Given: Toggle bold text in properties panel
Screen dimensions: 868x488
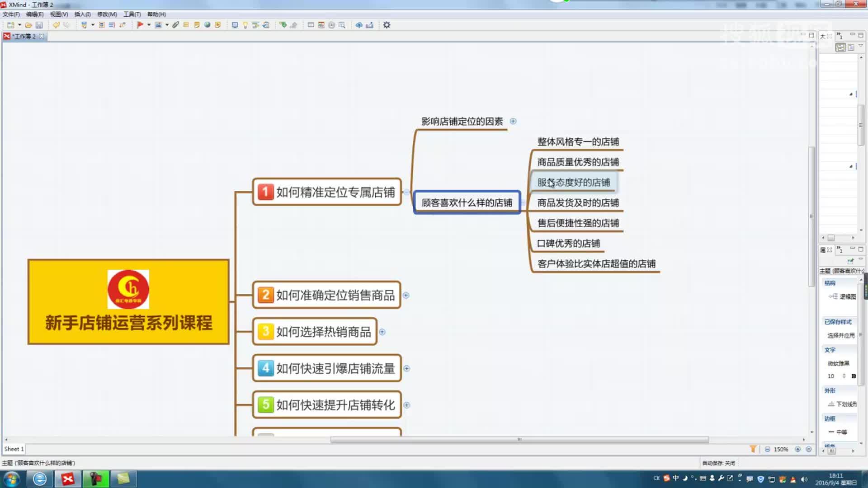Looking at the screenshot, I should (854, 376).
